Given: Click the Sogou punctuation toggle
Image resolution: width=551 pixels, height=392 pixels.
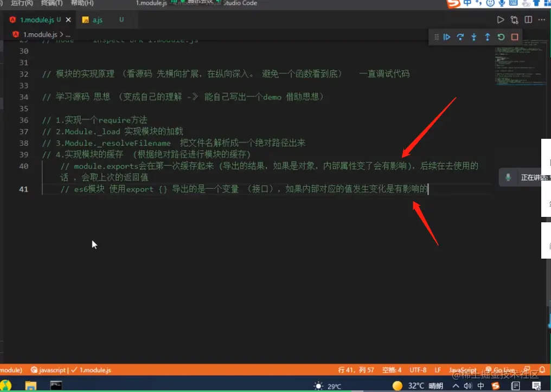Looking at the screenshot, I should [479, 3].
